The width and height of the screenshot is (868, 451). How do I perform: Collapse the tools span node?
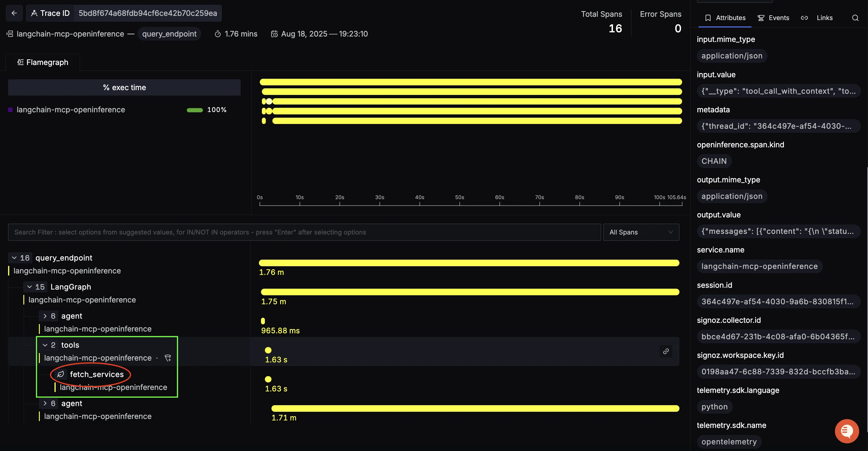45,345
